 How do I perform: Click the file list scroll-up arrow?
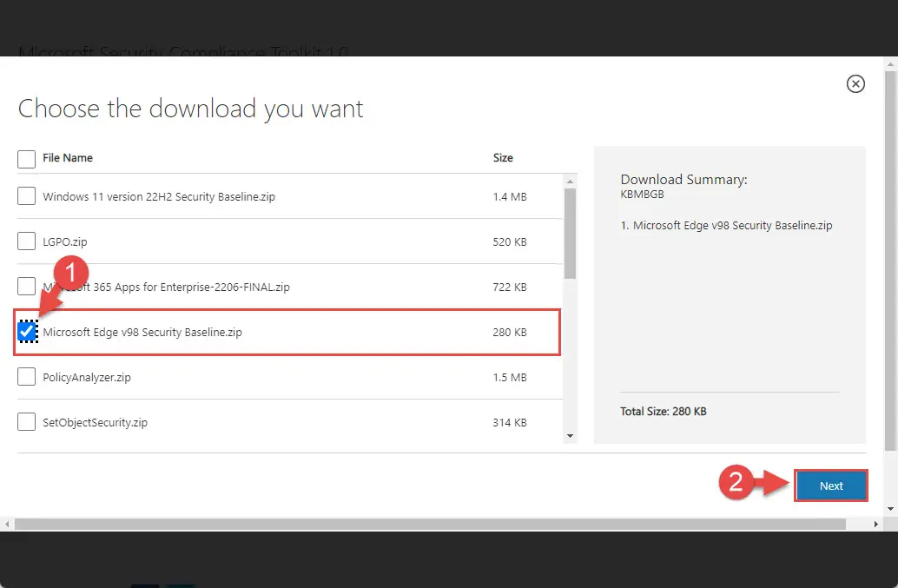570,182
